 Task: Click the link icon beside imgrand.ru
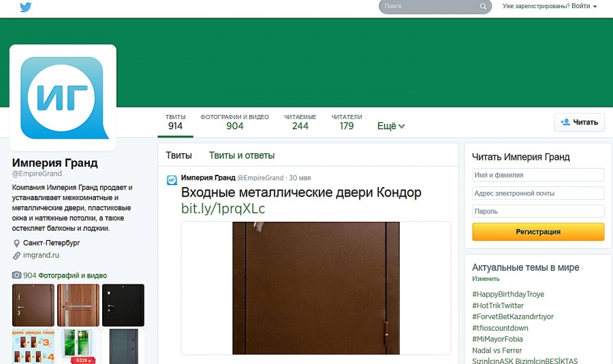coord(16,255)
